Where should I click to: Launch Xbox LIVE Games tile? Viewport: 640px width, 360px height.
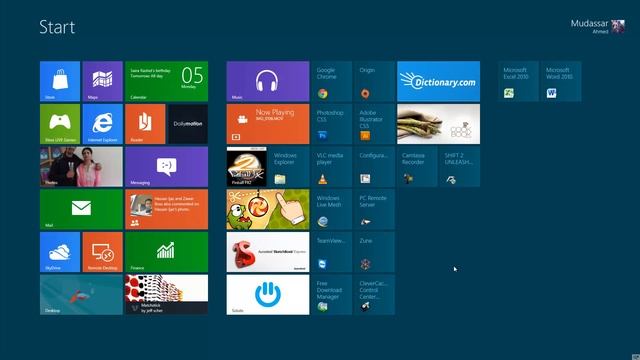click(60, 124)
